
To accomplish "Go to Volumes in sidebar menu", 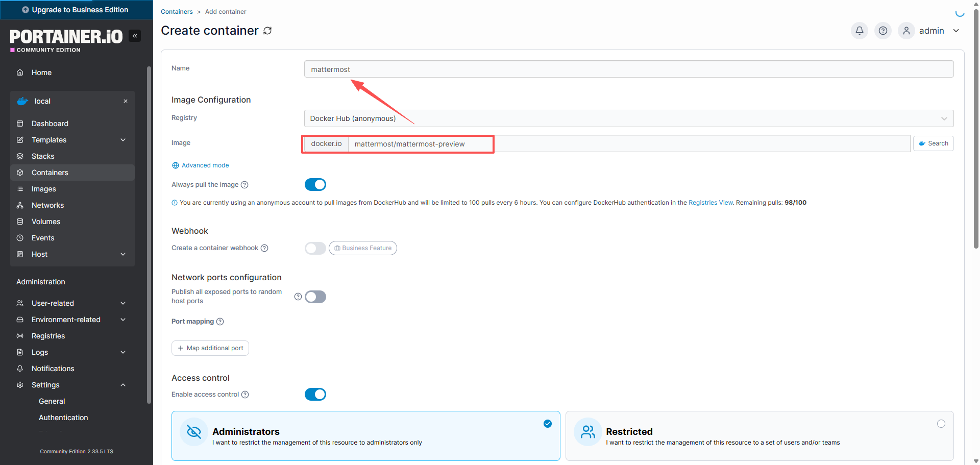I will (46, 222).
